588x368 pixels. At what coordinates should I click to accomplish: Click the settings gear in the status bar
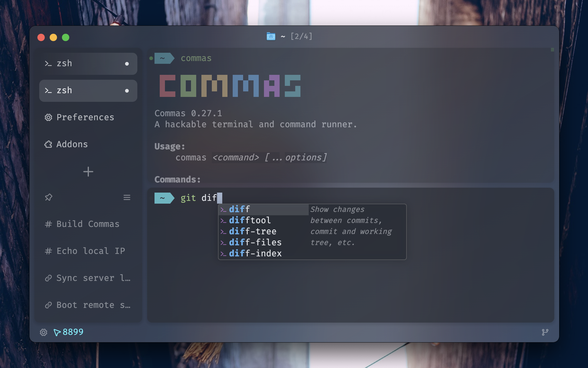[44, 332]
